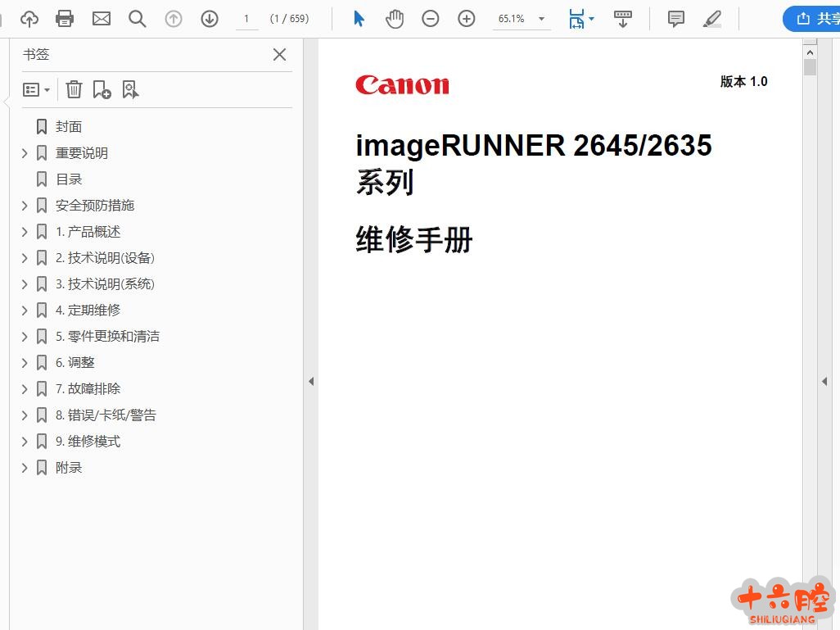
Task: Toggle the highlighter pen tool
Action: coord(712,18)
